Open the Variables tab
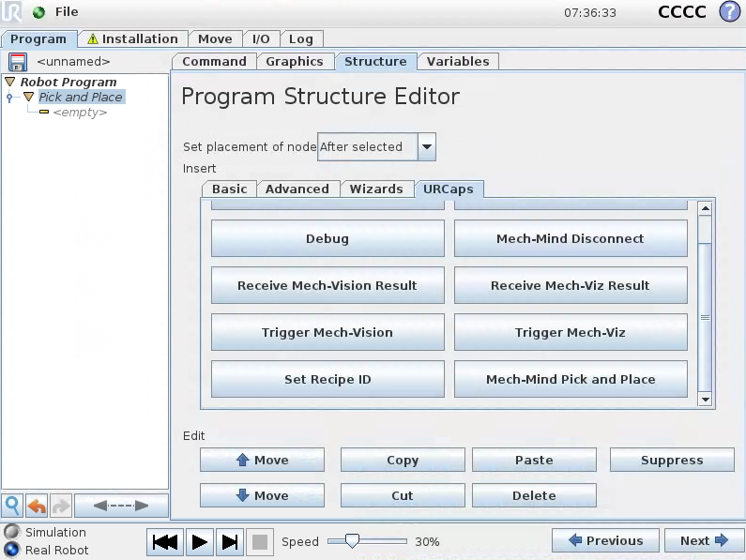The image size is (746, 560). (x=458, y=61)
